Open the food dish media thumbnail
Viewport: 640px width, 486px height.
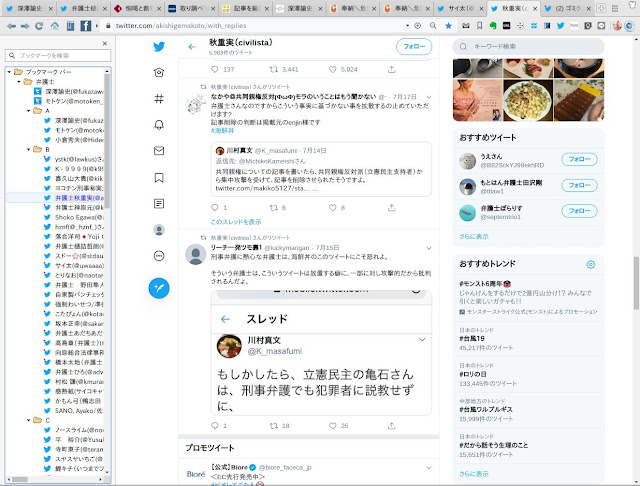(528, 100)
